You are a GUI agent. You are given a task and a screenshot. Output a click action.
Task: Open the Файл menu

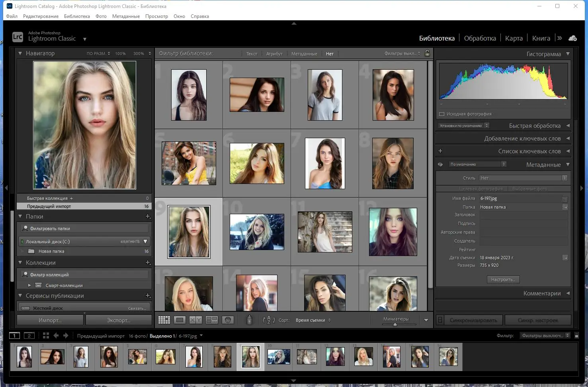point(12,16)
